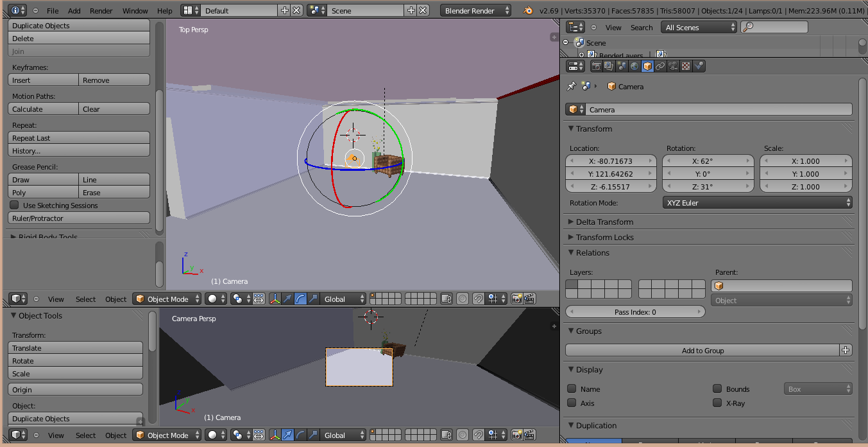Screen dimensions: 868x447
Task: Click the RenderLayers icon in the outliner
Action: click(x=592, y=55)
